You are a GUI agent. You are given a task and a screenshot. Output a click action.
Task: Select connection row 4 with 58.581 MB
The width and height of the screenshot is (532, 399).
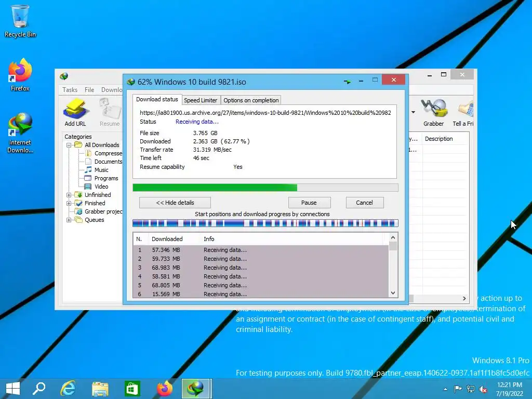tap(261, 276)
